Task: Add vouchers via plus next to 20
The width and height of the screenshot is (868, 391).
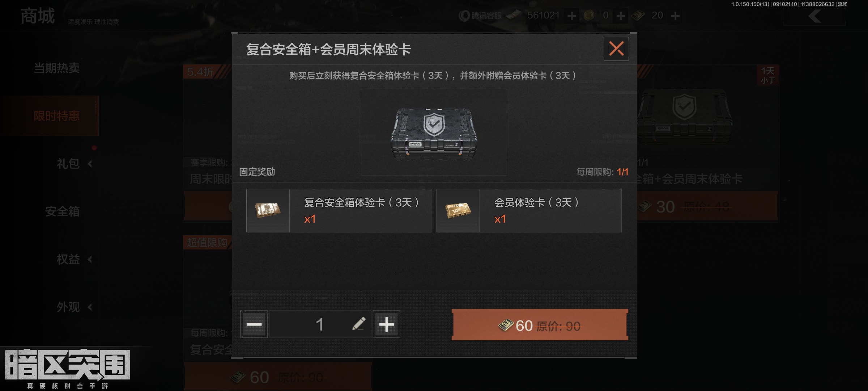Action: click(x=675, y=16)
